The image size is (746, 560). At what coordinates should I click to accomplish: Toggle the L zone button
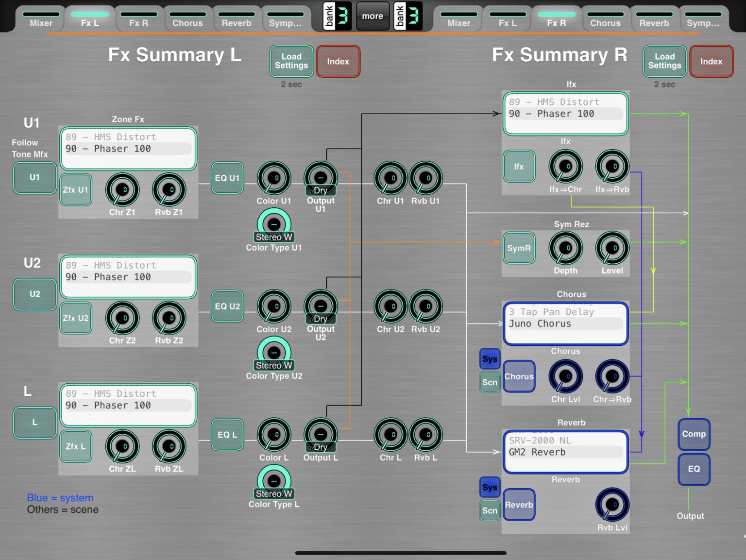pyautogui.click(x=34, y=423)
